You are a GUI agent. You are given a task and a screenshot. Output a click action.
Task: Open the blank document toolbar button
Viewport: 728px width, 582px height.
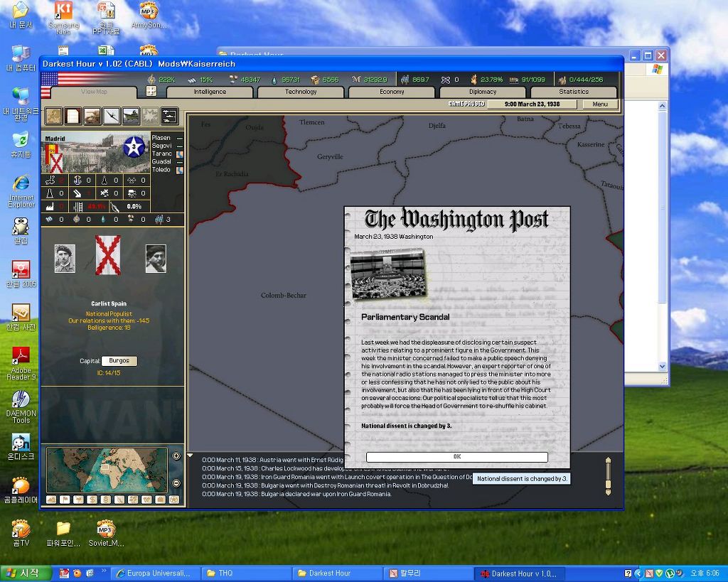[73, 116]
